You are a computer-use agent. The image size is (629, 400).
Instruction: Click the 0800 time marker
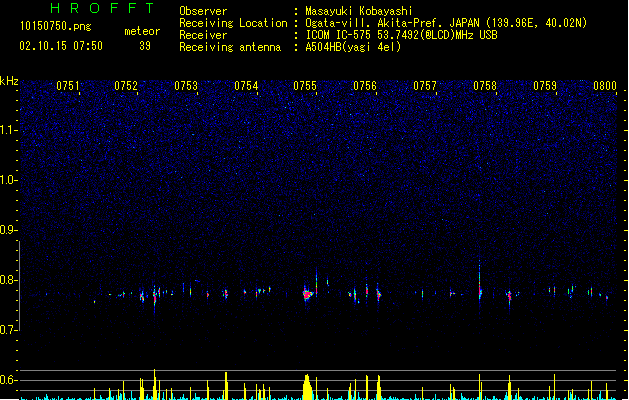point(605,86)
